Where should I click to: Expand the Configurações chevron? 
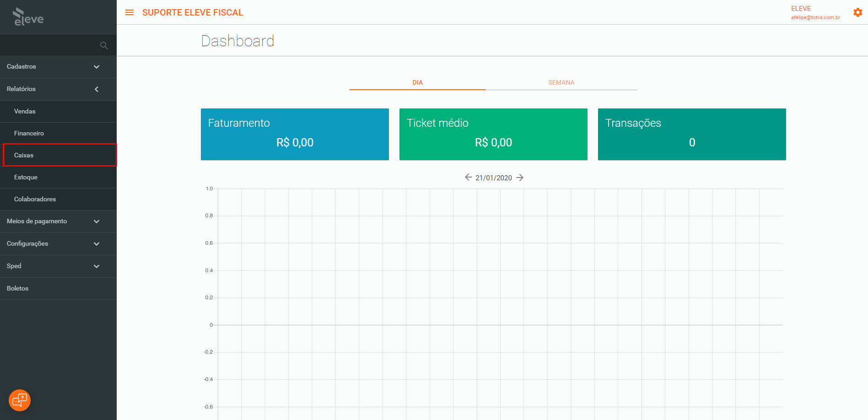[x=97, y=244]
